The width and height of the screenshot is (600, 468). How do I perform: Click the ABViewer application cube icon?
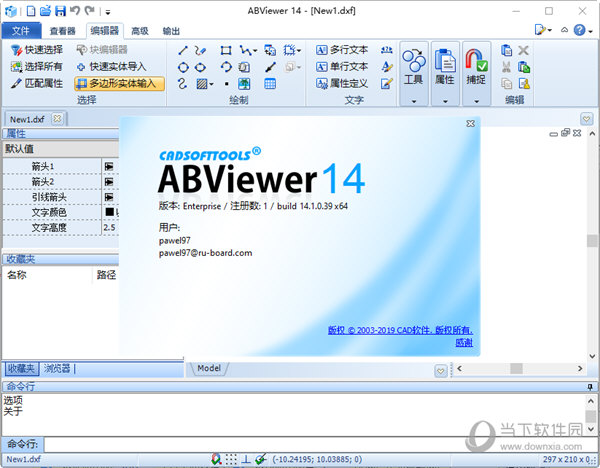[11, 11]
